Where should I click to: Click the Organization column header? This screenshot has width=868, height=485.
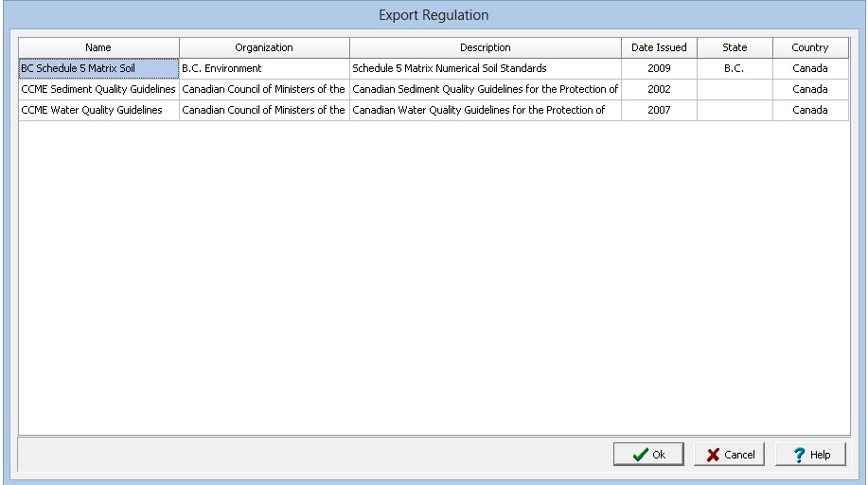(x=264, y=47)
